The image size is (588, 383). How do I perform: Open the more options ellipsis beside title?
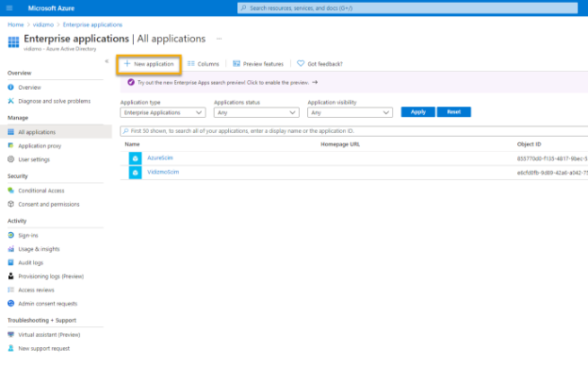220,39
